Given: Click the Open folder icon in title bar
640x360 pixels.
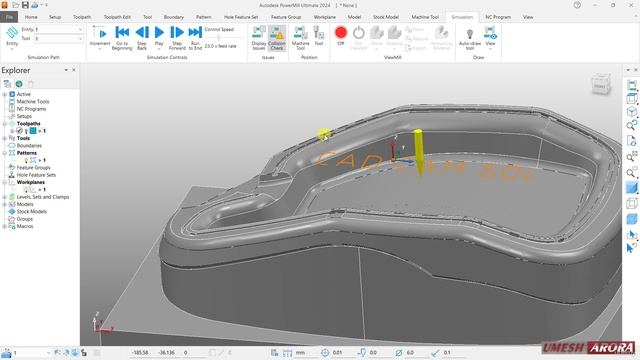Looking at the screenshot, I should click(x=15, y=5).
